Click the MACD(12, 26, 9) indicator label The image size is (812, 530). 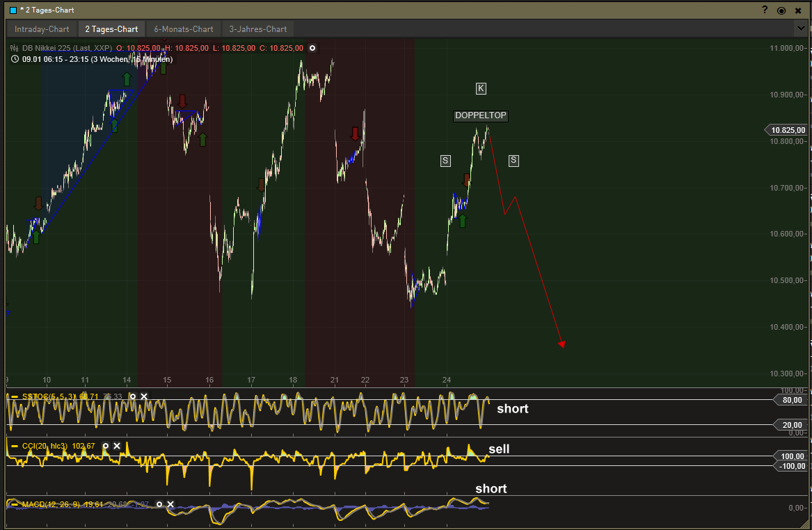[51, 504]
